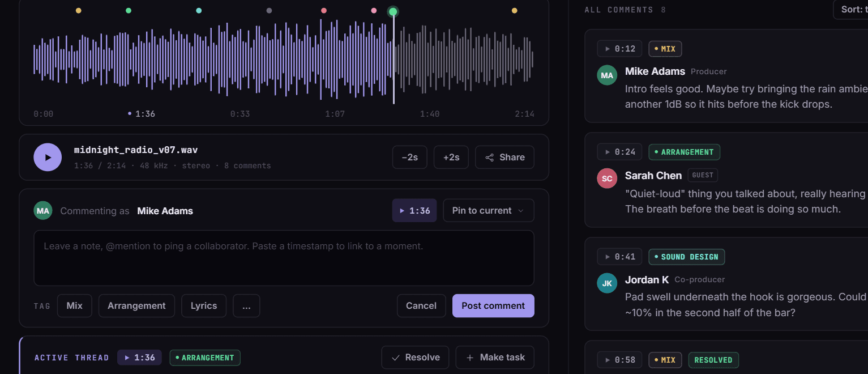868x374 pixels.
Task: Click Sarah Chen SC avatar
Action: click(x=607, y=178)
